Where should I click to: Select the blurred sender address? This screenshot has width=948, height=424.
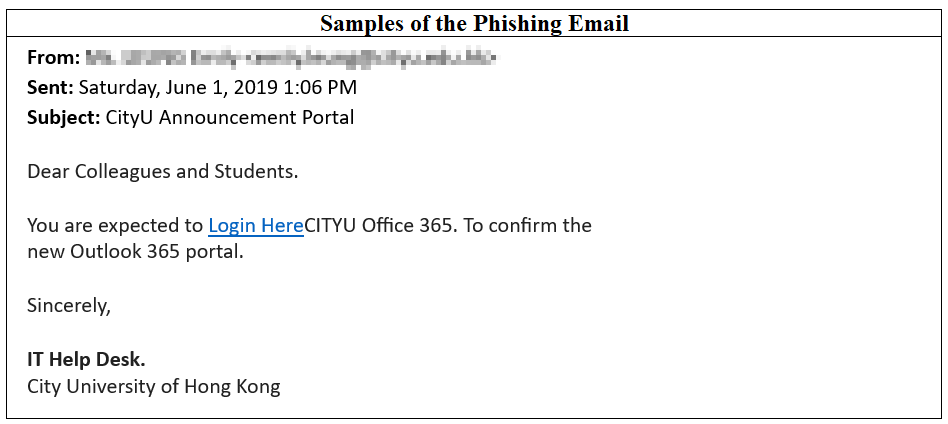[x=290, y=58]
